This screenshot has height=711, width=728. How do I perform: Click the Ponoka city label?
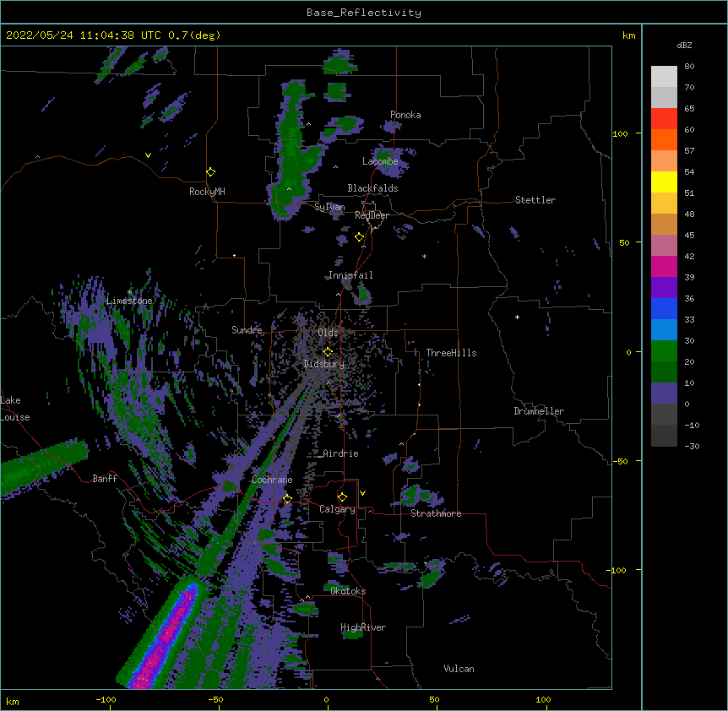click(x=405, y=115)
